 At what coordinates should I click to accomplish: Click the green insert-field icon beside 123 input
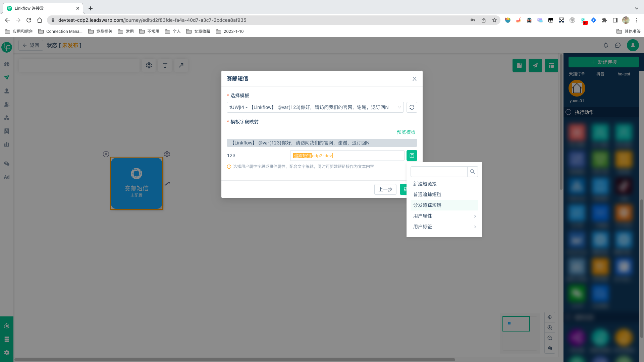click(x=412, y=155)
